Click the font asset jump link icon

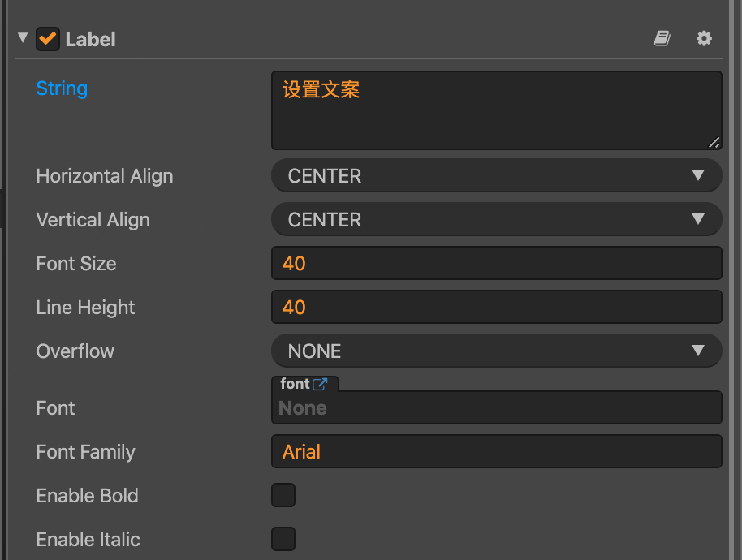coord(320,384)
